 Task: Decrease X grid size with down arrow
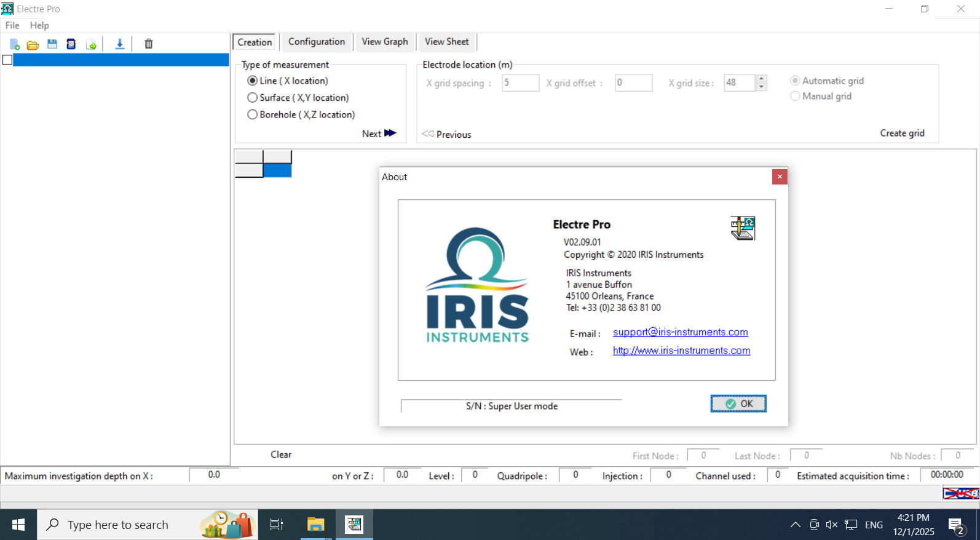click(762, 87)
